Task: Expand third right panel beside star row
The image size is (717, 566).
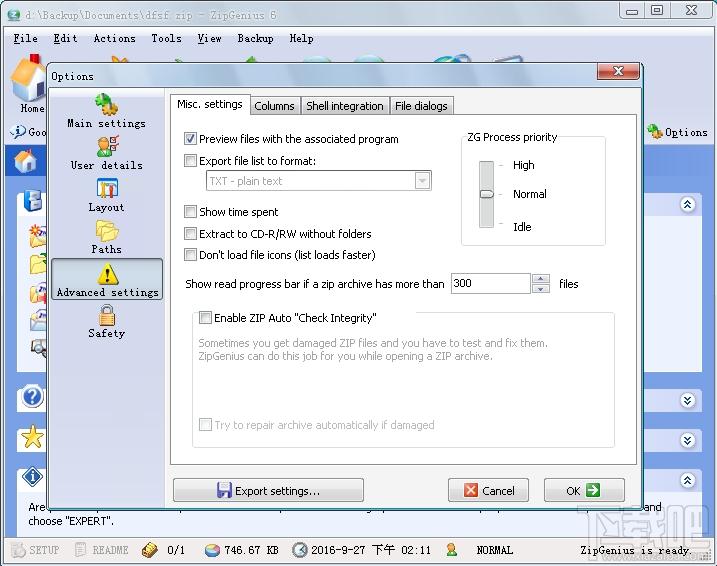Action: tap(687, 440)
